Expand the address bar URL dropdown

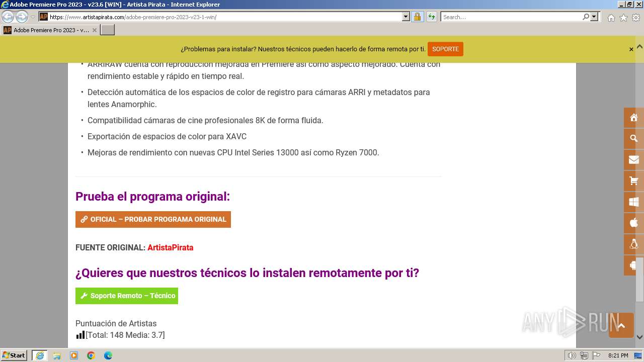click(x=406, y=17)
